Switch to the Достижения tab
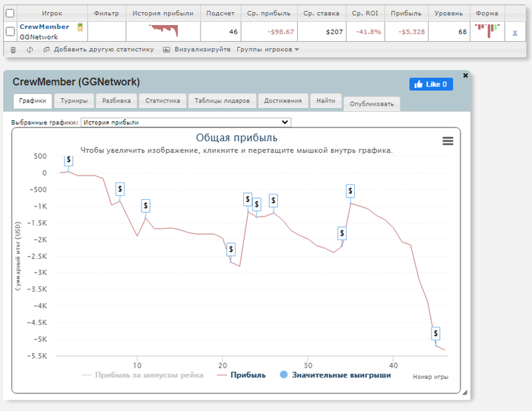The width and height of the screenshot is (532, 411). pyautogui.click(x=283, y=101)
